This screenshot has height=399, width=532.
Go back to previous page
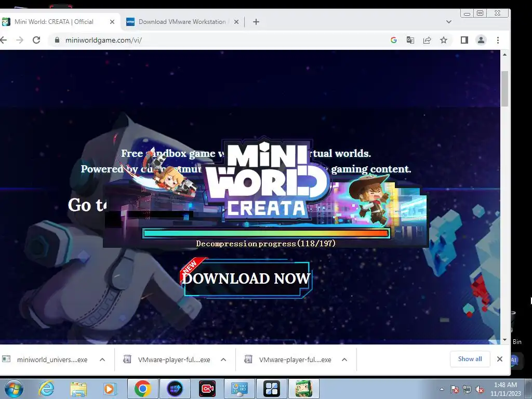coord(4,40)
